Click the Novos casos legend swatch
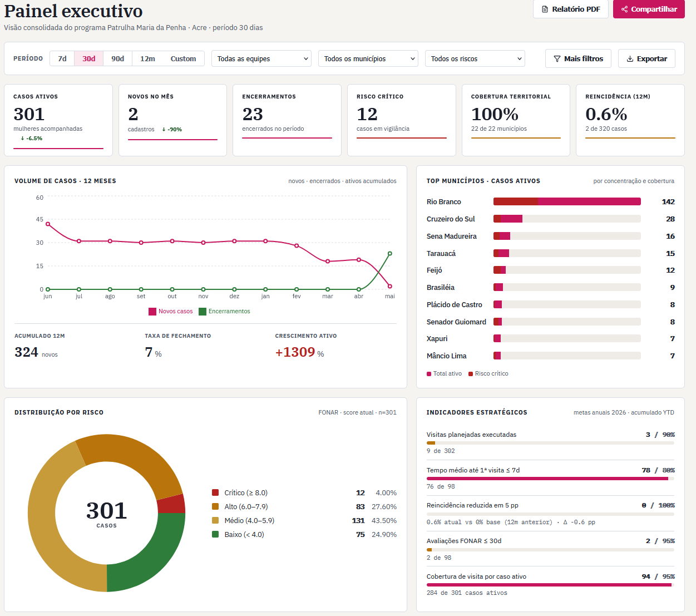This screenshot has width=696, height=616. (152, 312)
